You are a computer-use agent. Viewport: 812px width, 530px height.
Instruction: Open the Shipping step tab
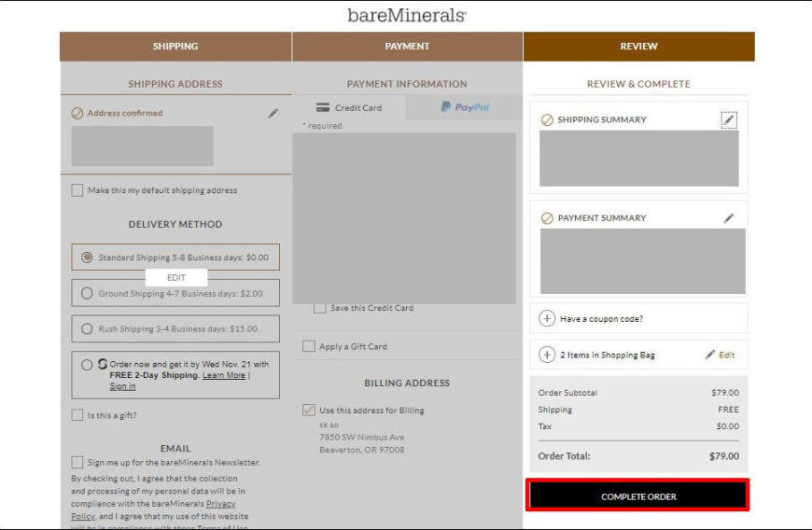coord(175,47)
